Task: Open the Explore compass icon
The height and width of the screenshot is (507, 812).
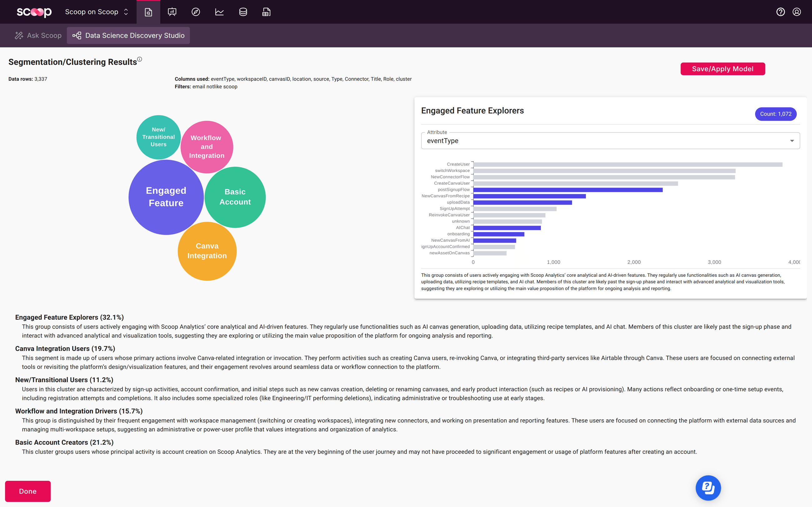Action: pos(196,12)
